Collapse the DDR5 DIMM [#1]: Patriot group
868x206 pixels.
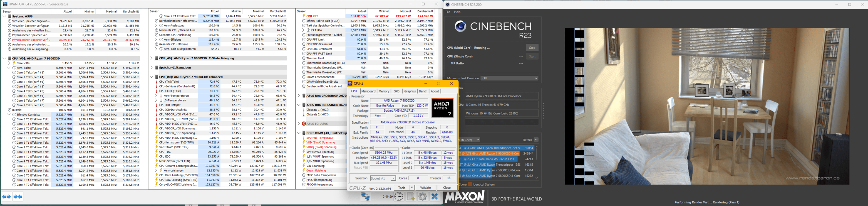pyautogui.click(x=299, y=133)
